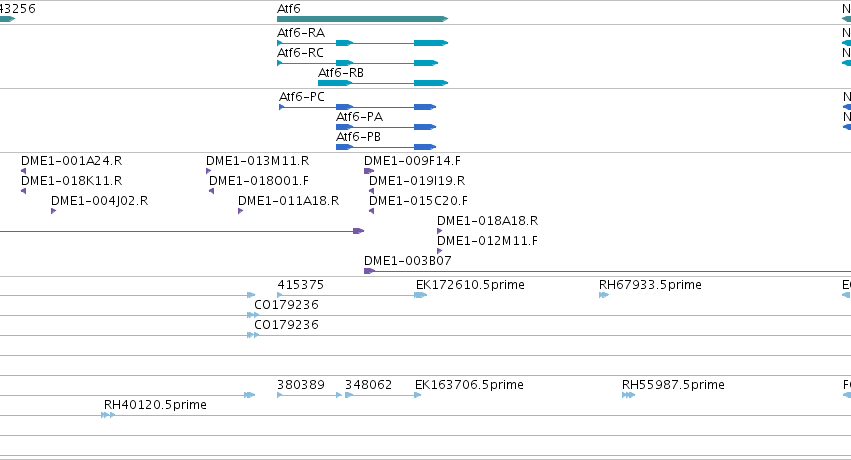Select EST feature 348062
Viewport: 851px width, 460px height.
(x=369, y=385)
